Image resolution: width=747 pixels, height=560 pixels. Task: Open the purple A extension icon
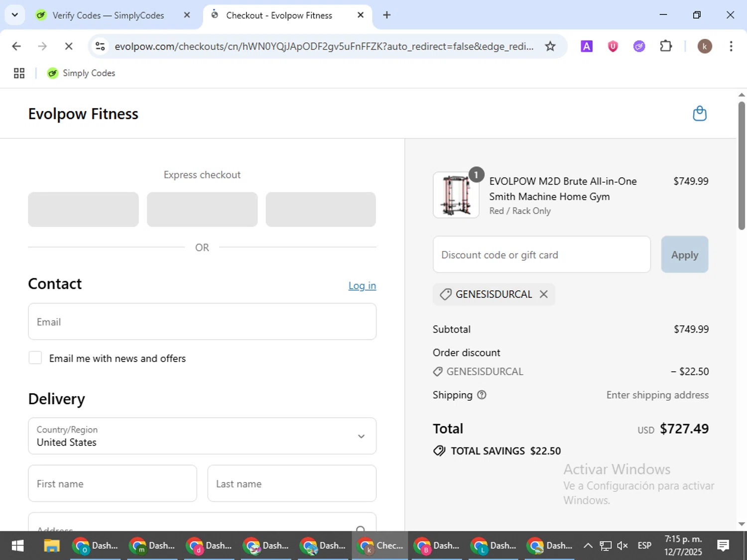coord(587,46)
